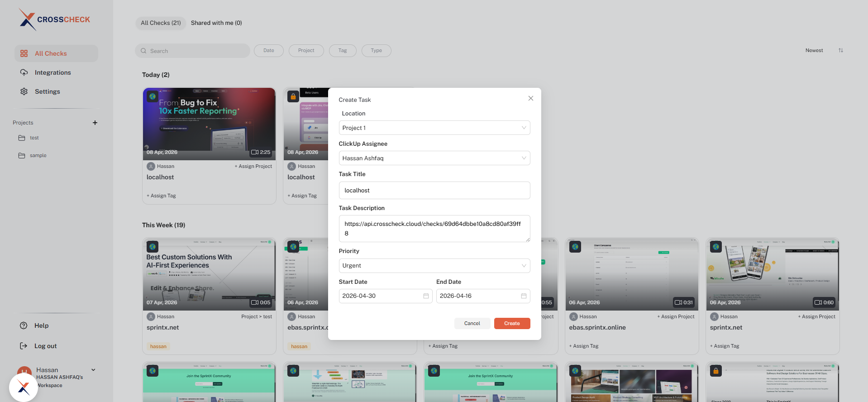Click the Start Date field
This screenshot has height=402, width=868.
point(386,296)
